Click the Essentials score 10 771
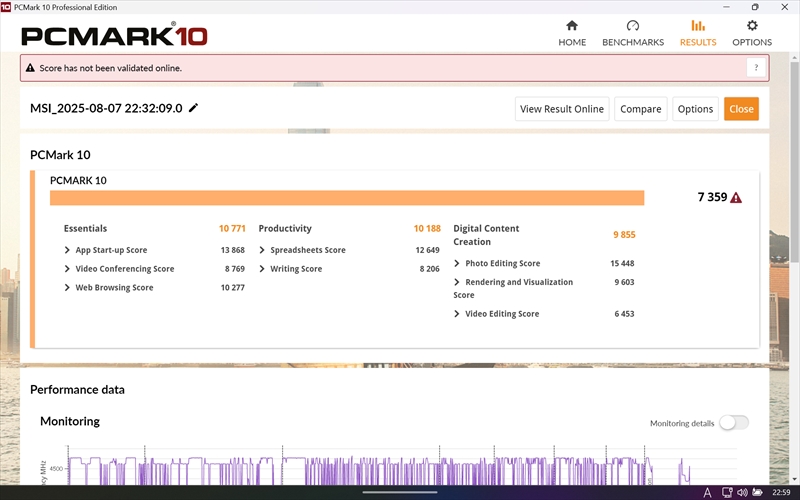This screenshot has height=500, width=800. (x=232, y=229)
